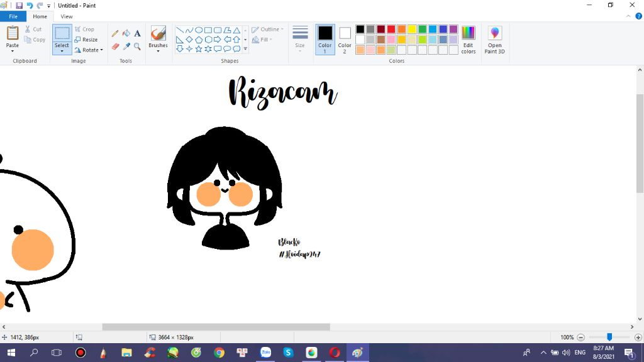Click the Paste clipboard icon
Image resolution: width=644 pixels, height=362 pixels.
point(13,33)
